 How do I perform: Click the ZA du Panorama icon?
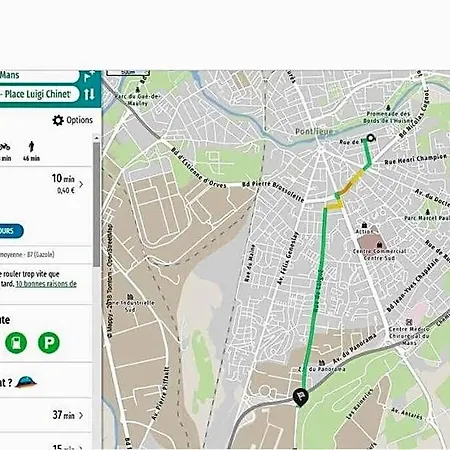[321, 363]
